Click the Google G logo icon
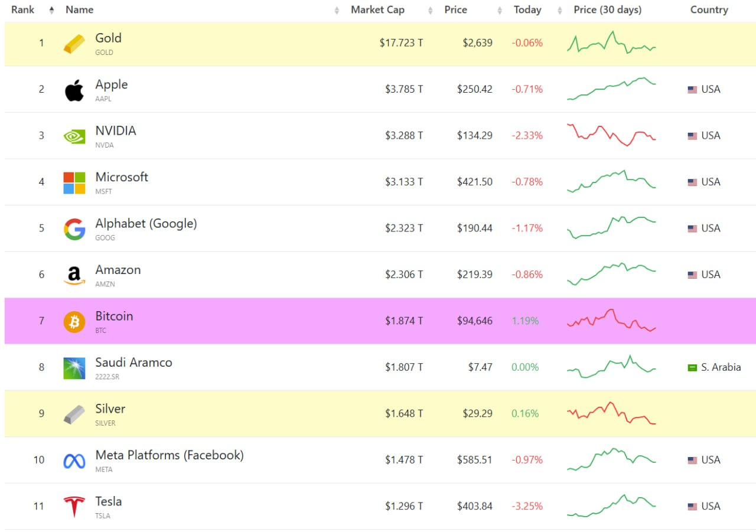 74,229
